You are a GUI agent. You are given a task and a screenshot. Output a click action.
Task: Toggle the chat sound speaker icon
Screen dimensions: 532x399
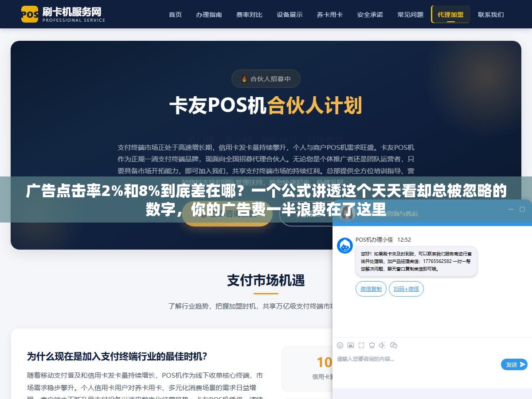[382, 345]
